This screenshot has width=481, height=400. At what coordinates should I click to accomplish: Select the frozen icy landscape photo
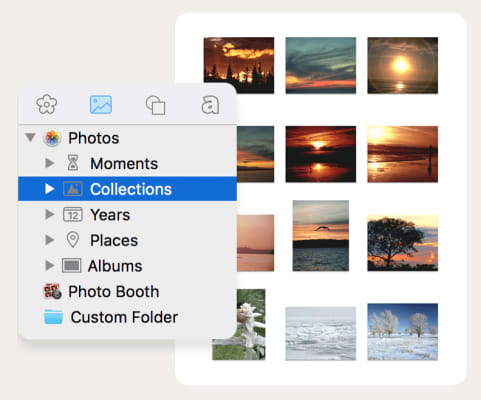[321, 334]
